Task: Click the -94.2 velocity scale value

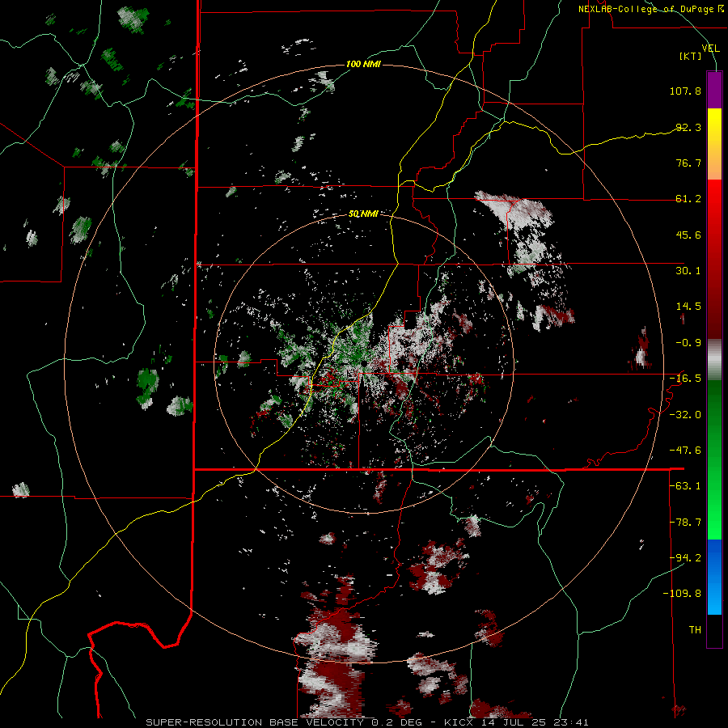Action: [x=685, y=557]
